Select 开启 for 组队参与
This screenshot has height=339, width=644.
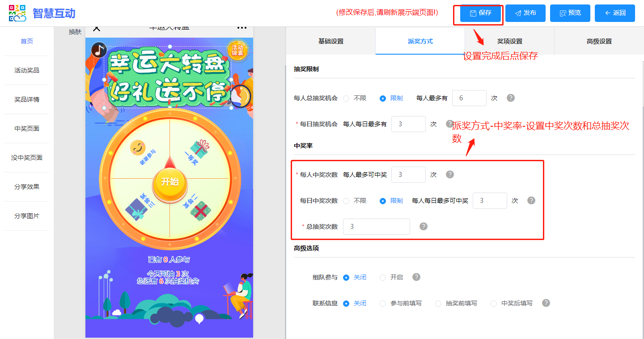(x=383, y=278)
